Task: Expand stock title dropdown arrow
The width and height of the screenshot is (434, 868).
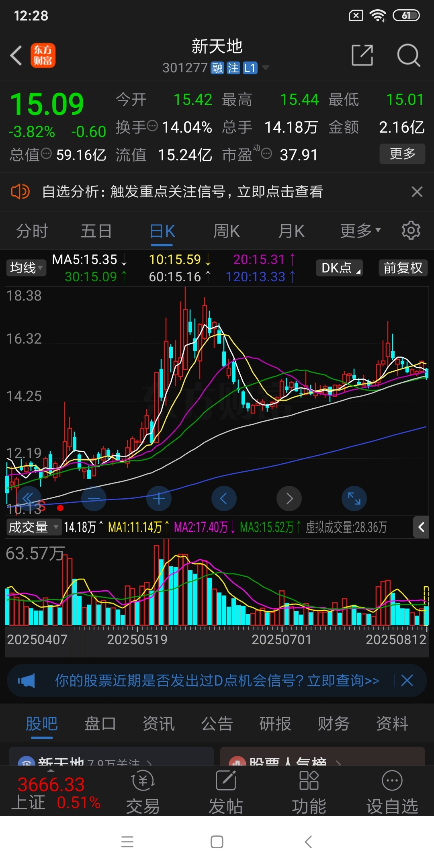Action: click(x=265, y=68)
